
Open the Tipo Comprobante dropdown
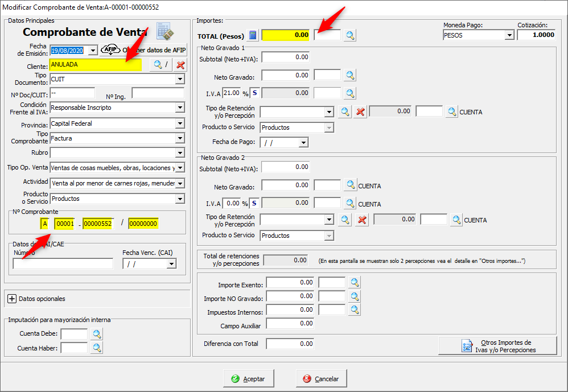pyautogui.click(x=180, y=138)
